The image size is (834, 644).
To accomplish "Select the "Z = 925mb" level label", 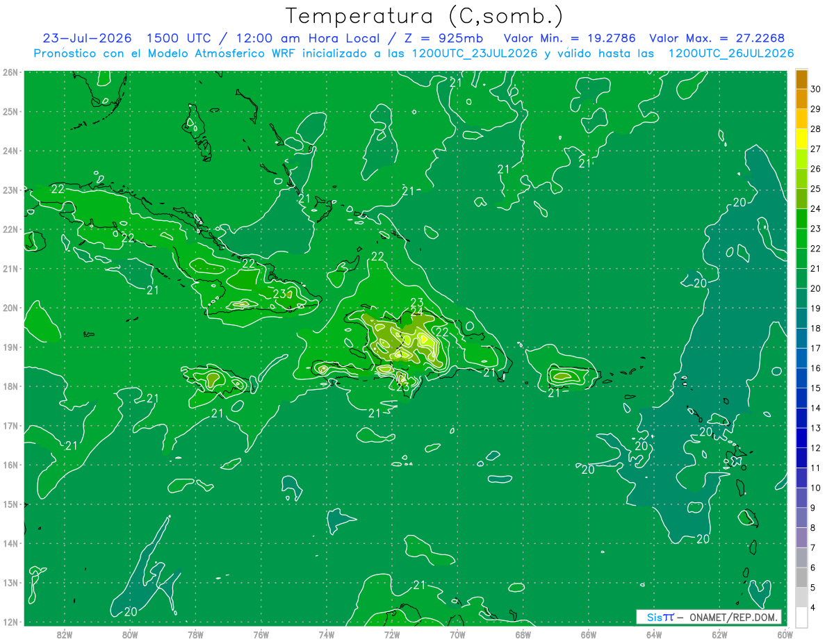I will 445,38.
